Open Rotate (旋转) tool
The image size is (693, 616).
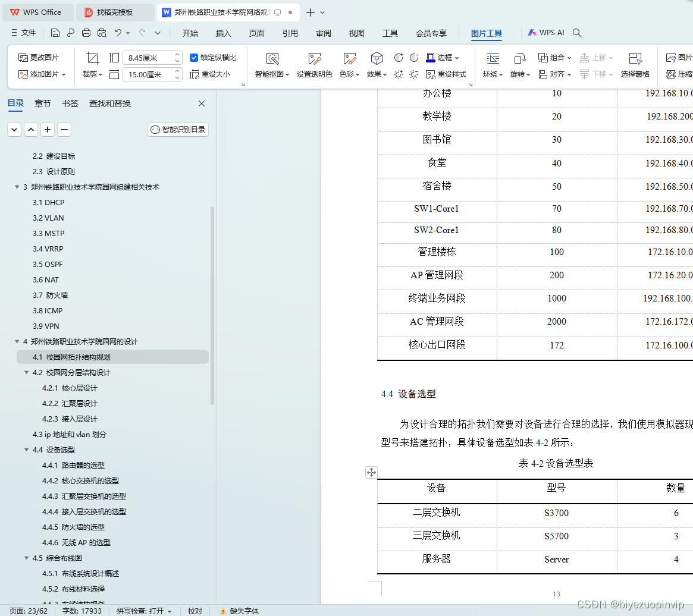tap(520, 65)
